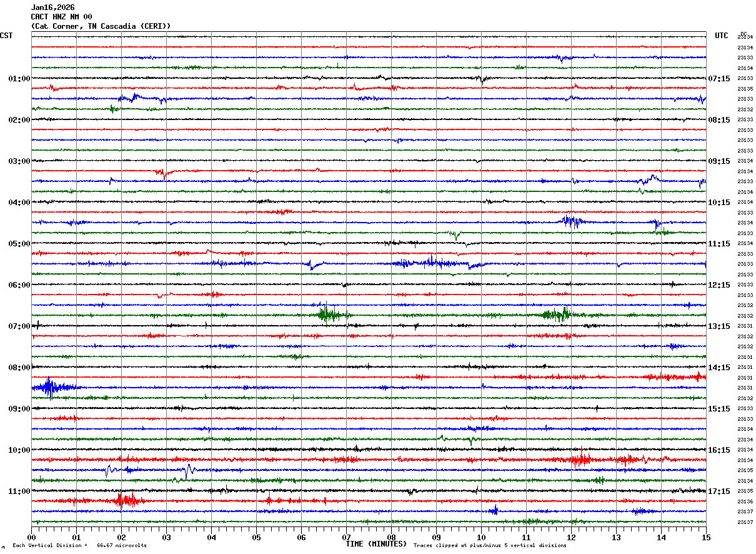Click the 01:00 CST time label
This screenshot has height=554, width=756.
pyautogui.click(x=19, y=79)
